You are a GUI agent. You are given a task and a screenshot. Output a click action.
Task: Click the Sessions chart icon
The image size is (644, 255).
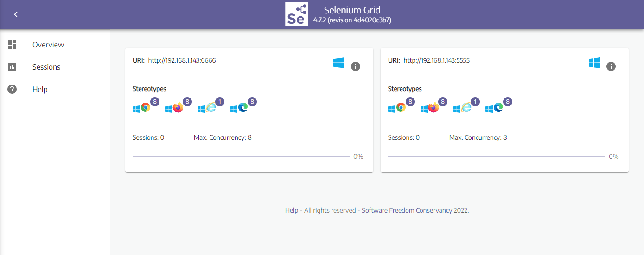coord(12,67)
